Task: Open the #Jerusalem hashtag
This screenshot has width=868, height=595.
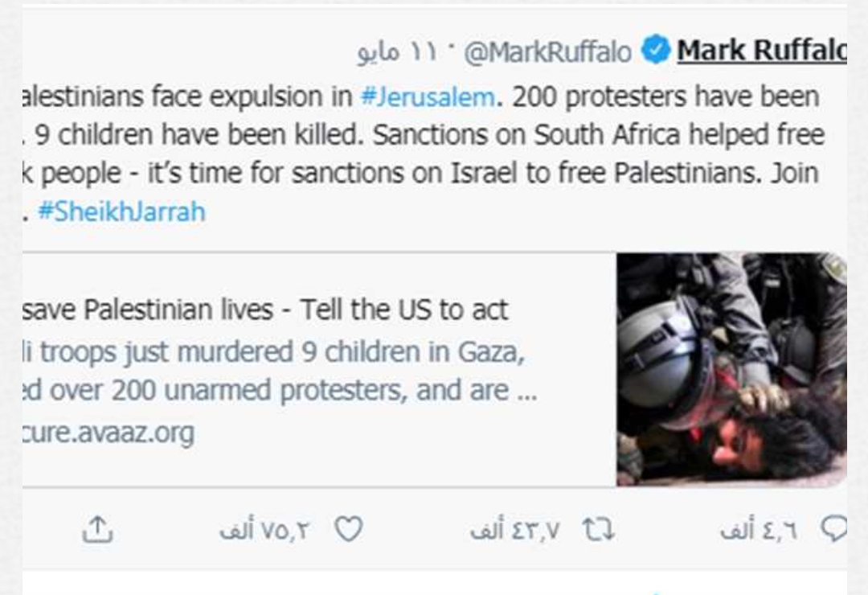Action: tap(428, 97)
